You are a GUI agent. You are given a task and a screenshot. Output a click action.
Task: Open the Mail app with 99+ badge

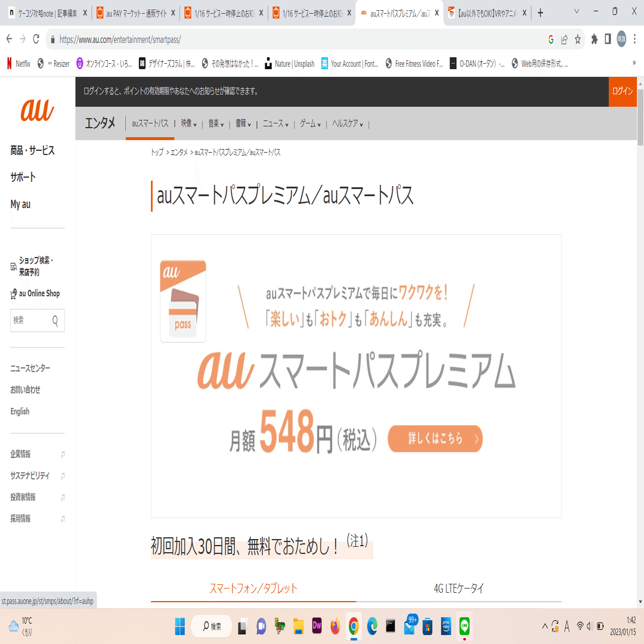(410, 625)
